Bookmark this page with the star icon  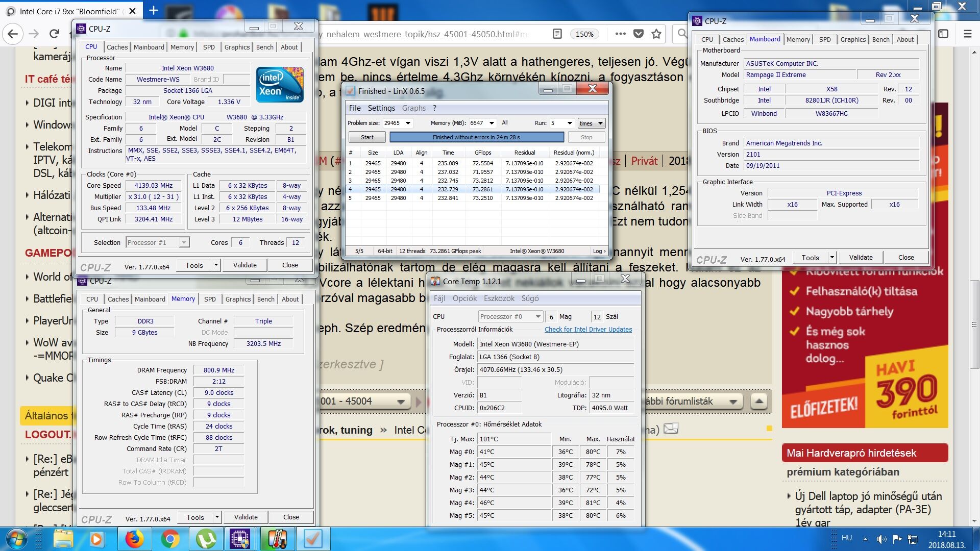656,34
